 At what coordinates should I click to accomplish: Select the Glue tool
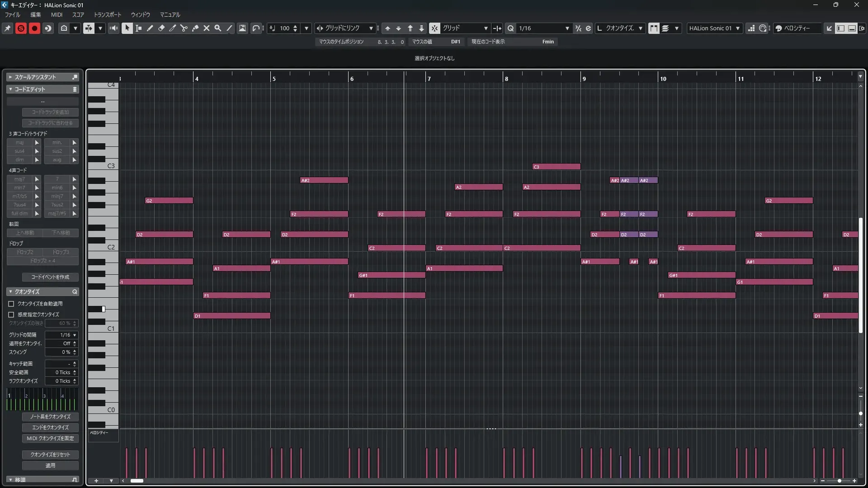coord(195,28)
